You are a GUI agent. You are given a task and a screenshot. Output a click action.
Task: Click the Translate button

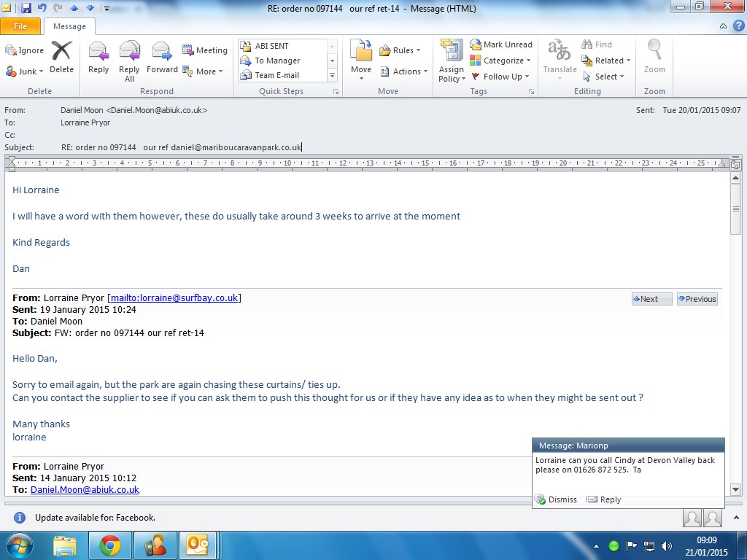(x=560, y=58)
